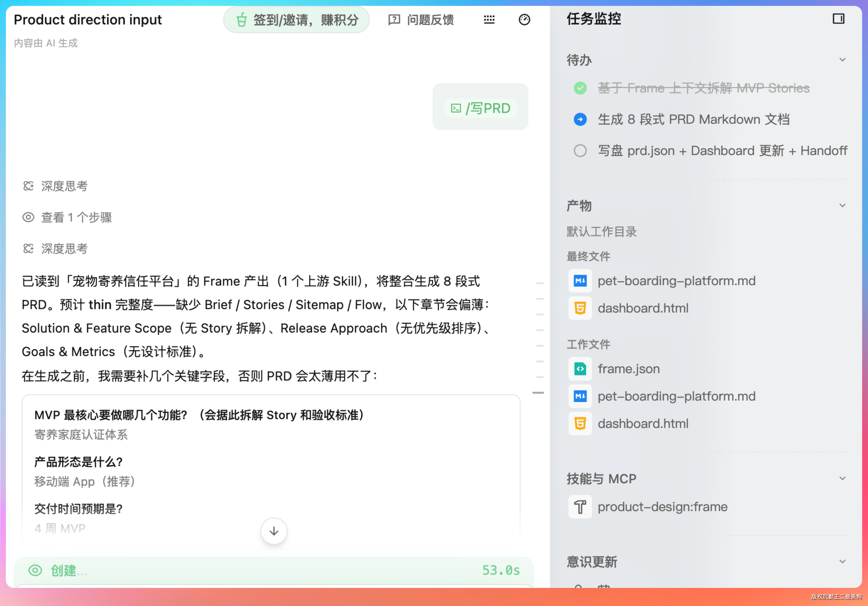This screenshot has width=868, height=606.
Task: Click the /写PRD command chip
Action: point(480,108)
